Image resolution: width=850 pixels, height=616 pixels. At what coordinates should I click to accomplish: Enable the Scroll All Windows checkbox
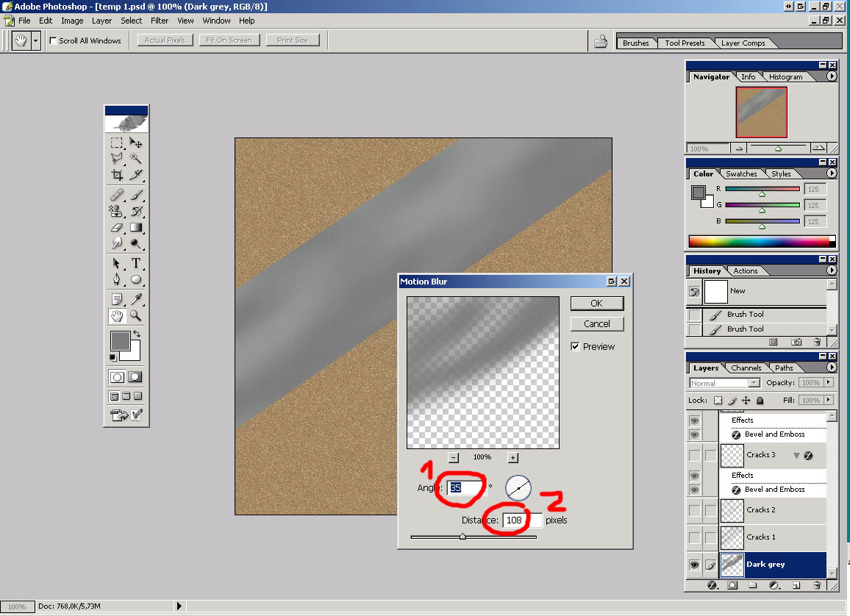pyautogui.click(x=53, y=40)
